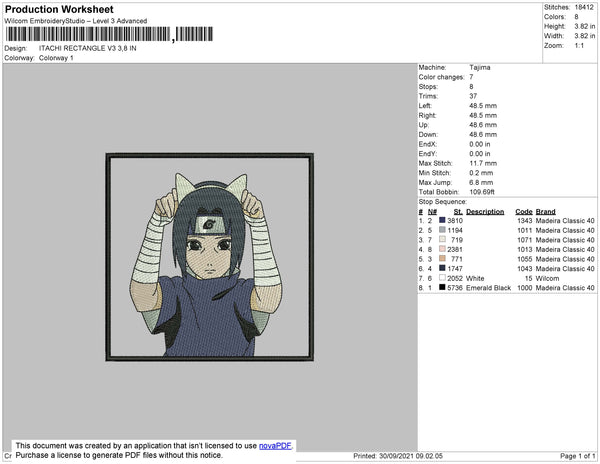
Task: Select the Trims value 37
Action: coord(473,96)
